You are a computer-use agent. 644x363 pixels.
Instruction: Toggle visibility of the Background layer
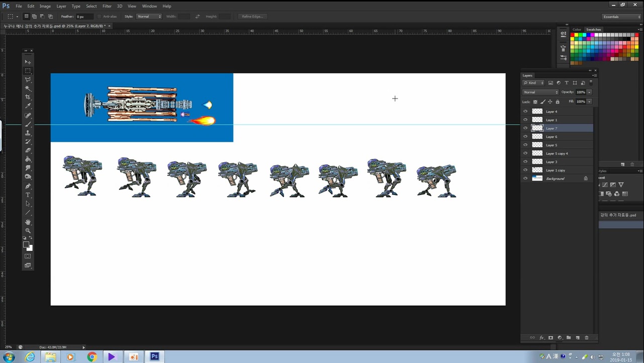click(525, 178)
